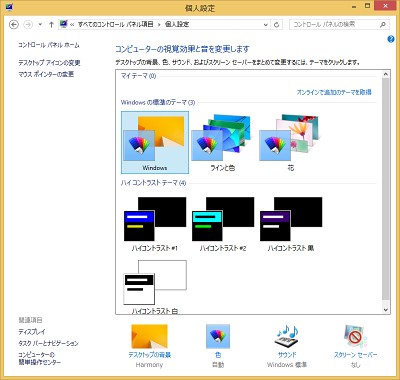Open the Help question mark icon

[391, 39]
